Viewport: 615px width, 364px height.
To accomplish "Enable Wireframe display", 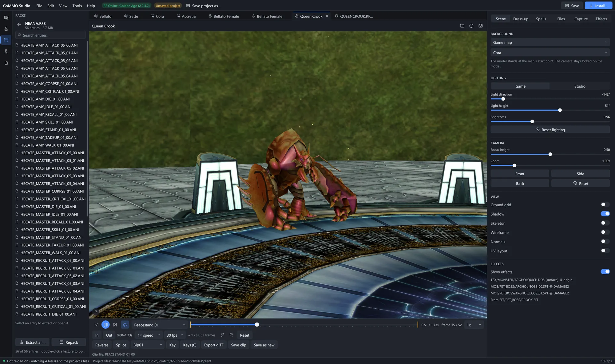I will [x=605, y=232].
